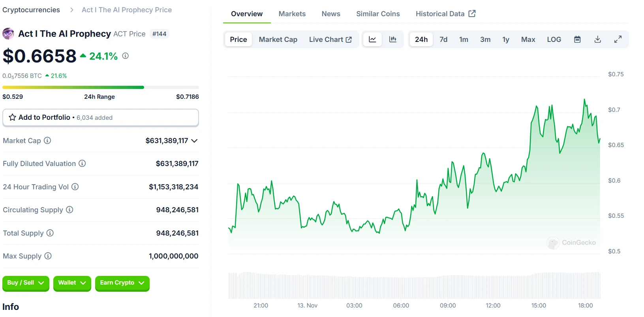Select the Market Cap chart toggle
Image resolution: width=644 pixels, height=317 pixels.
(278, 40)
